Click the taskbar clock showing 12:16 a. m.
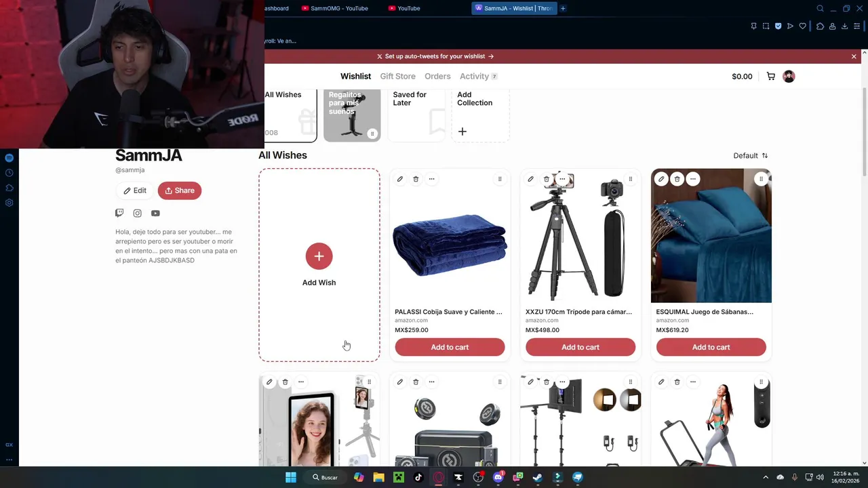The height and width of the screenshot is (488, 868). pos(846,477)
